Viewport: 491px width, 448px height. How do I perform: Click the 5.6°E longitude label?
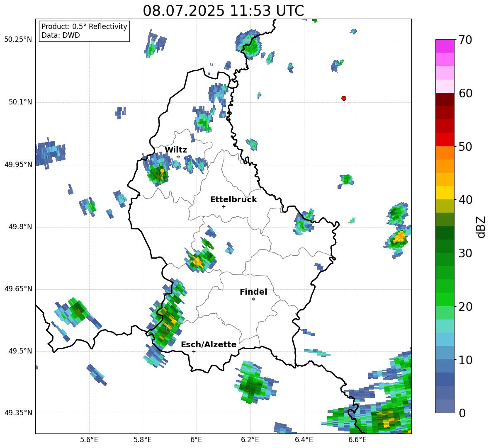click(89, 440)
